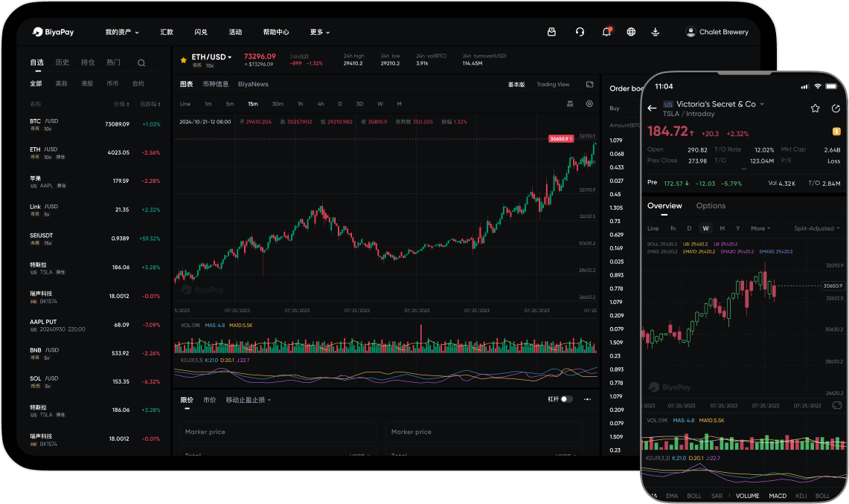
Task: Sort the watchlist by the 涨跌幅 column
Action: point(150,104)
